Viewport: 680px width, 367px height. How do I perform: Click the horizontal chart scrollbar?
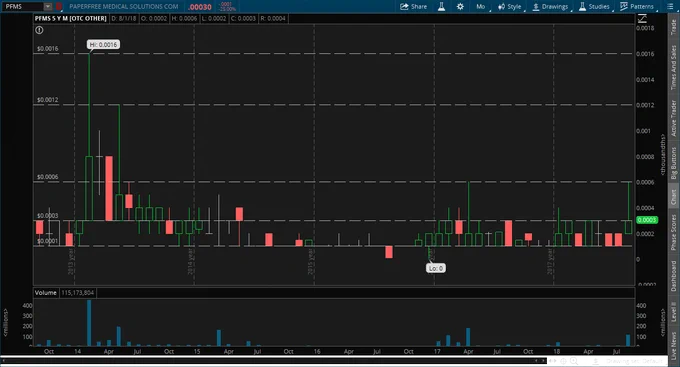(274, 360)
